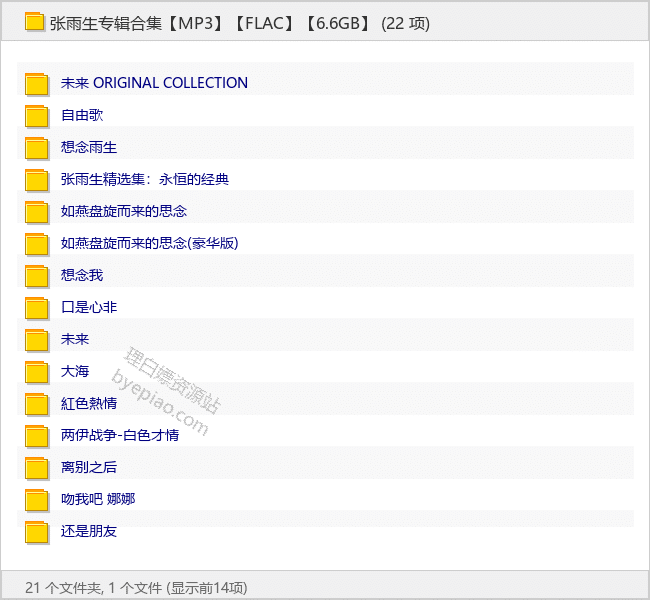Click folder icon for 如燕盘旋而来的思念(豪华版)
This screenshot has width=650, height=600.
(x=36, y=244)
